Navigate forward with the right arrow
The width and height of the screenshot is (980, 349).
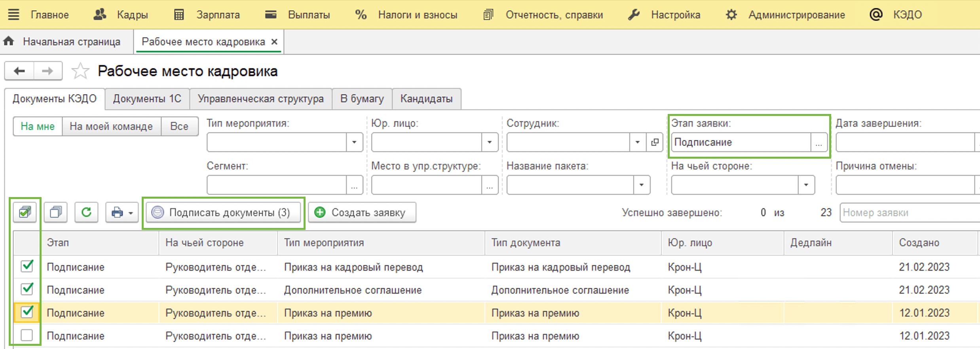pyautogui.click(x=47, y=71)
